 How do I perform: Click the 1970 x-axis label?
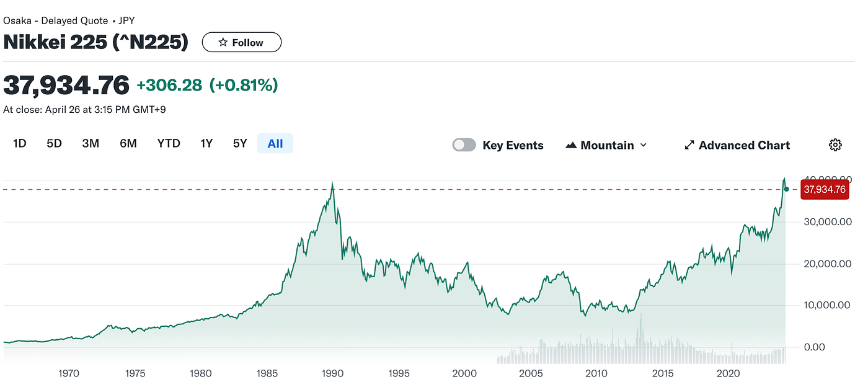click(x=69, y=373)
